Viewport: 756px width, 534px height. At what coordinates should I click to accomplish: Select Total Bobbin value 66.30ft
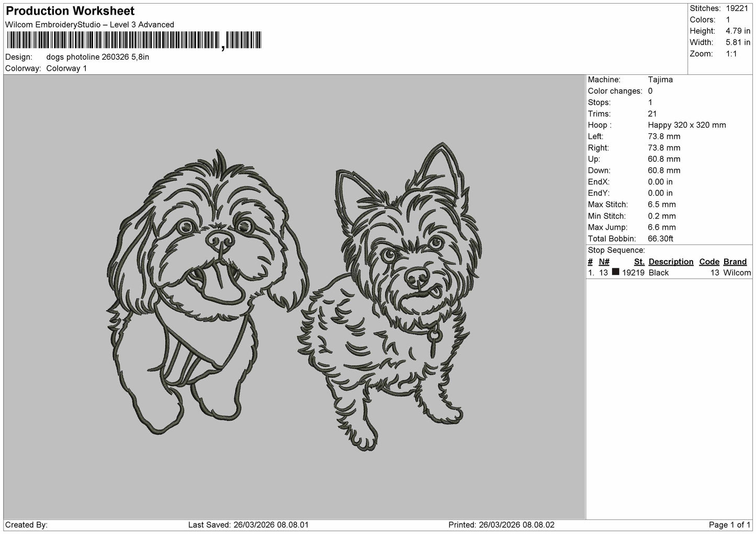point(660,239)
